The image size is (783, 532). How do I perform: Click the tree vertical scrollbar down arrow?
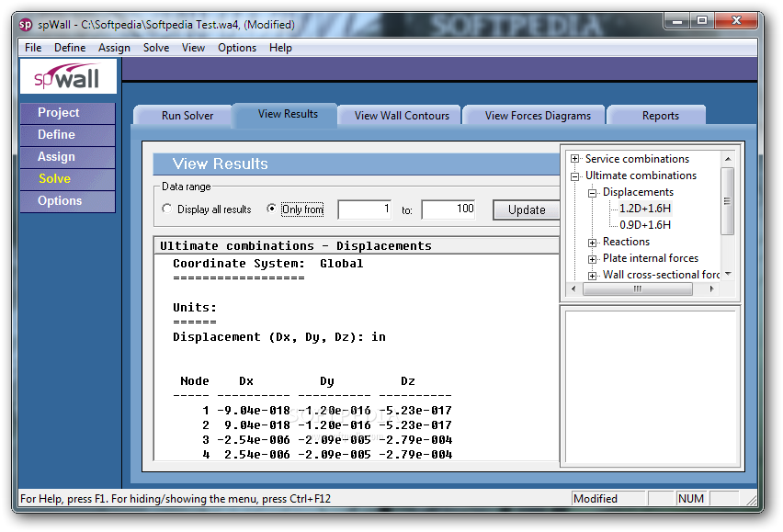point(728,274)
